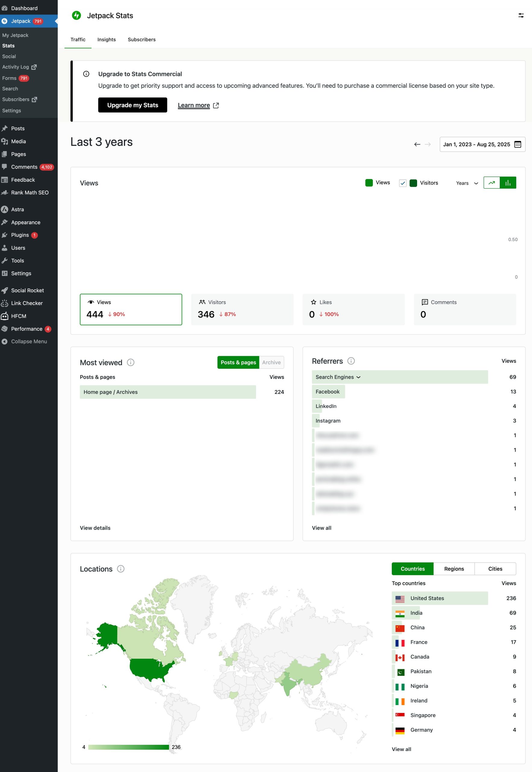
Task: Click the Performance icon in sidebar
Action: pyautogui.click(x=5, y=329)
